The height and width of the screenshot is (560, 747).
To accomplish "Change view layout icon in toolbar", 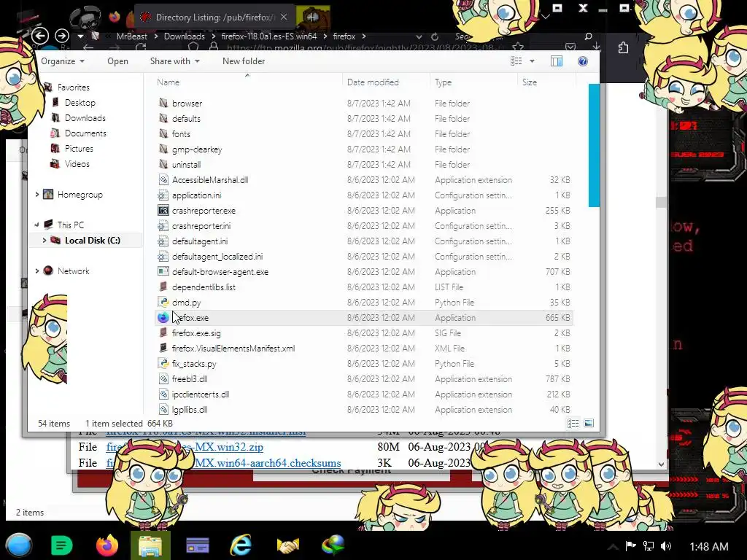I will [516, 61].
